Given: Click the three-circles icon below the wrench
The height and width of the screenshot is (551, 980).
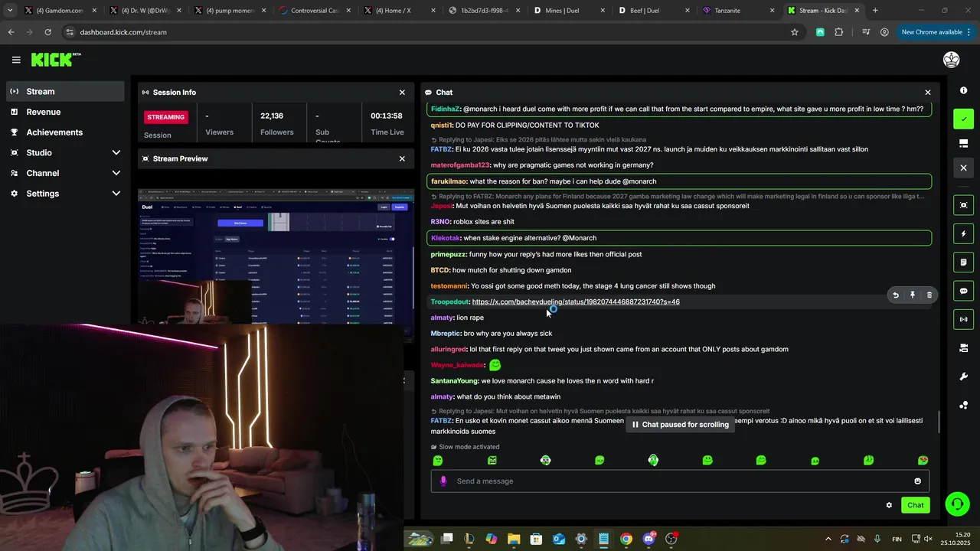Looking at the screenshot, I should 963,405.
